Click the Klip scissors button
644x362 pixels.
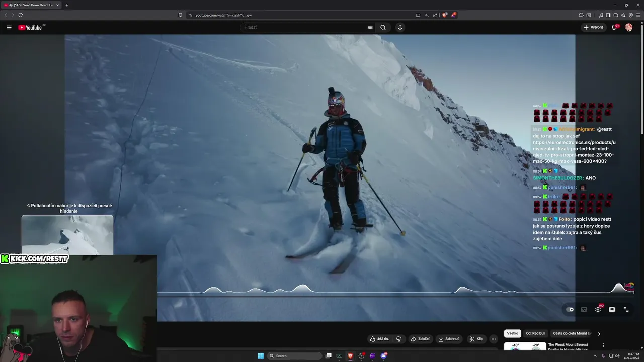point(476,339)
